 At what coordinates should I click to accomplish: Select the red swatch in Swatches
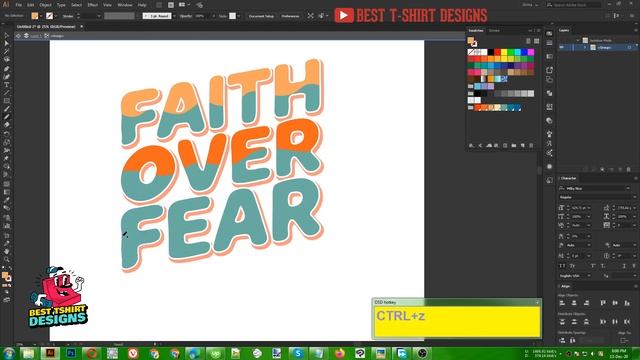point(498,52)
